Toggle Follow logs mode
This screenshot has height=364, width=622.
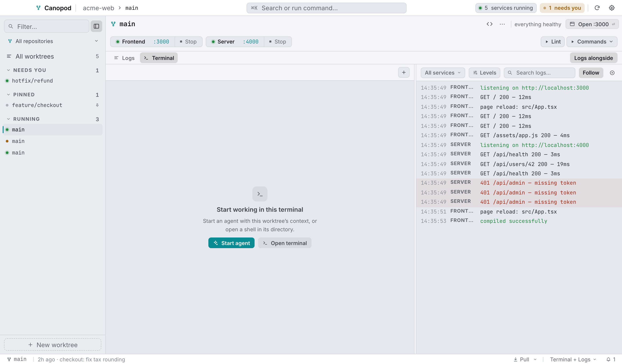click(x=591, y=73)
